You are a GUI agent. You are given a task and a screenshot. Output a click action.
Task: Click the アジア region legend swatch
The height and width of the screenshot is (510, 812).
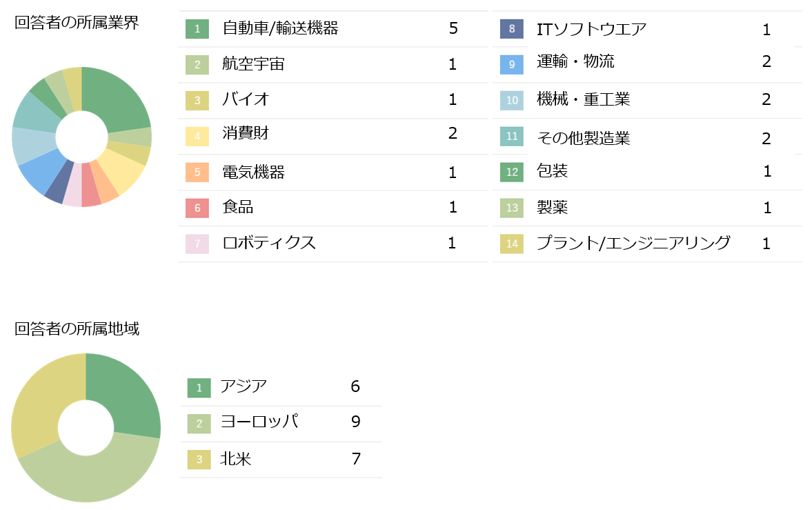[x=199, y=388]
